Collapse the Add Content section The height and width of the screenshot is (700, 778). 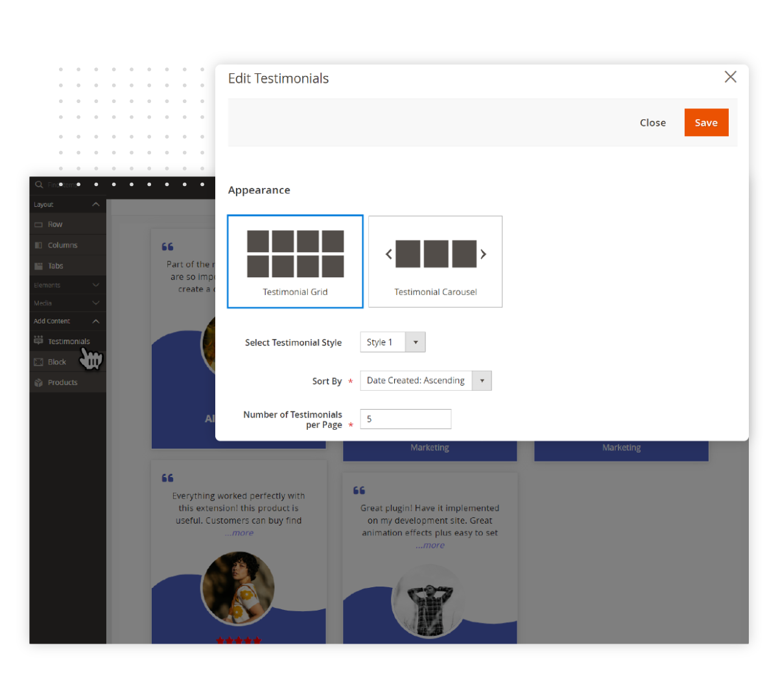coord(97,321)
